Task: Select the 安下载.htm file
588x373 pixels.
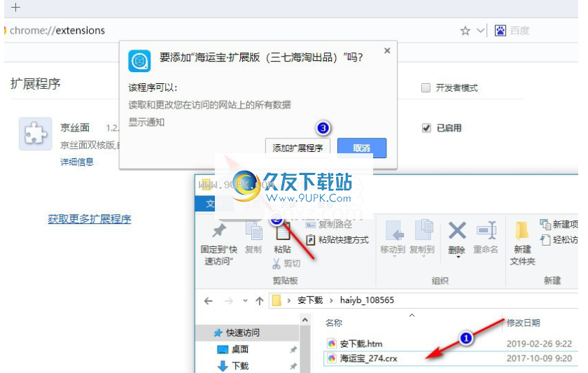Action: coord(361,344)
